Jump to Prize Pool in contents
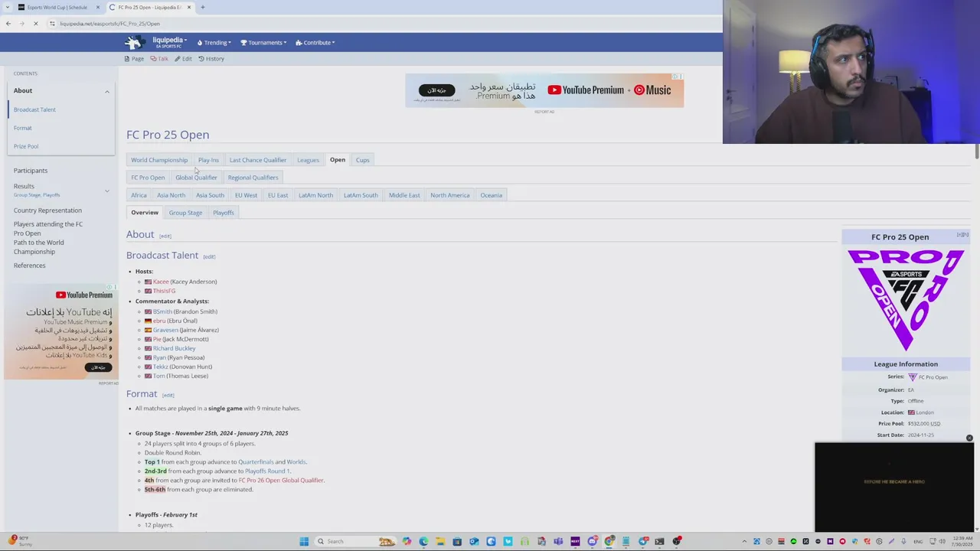Viewport: 980px width, 551px height. click(26, 146)
